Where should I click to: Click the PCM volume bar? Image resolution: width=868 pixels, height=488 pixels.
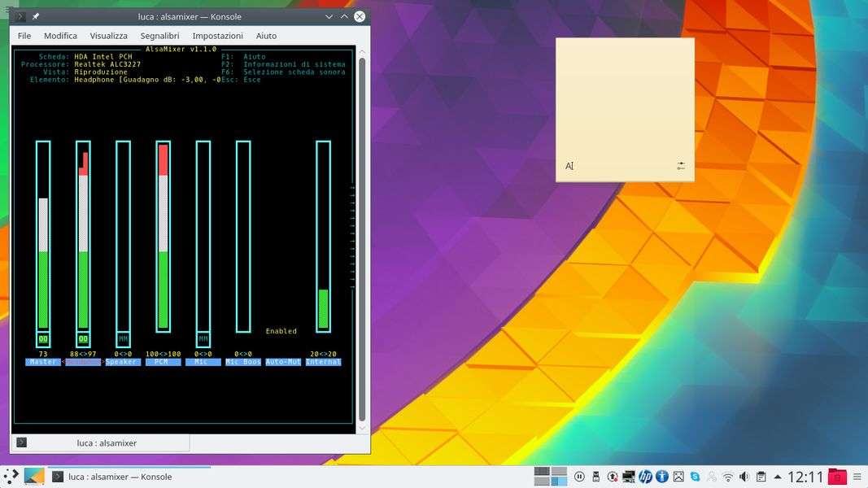click(x=163, y=236)
